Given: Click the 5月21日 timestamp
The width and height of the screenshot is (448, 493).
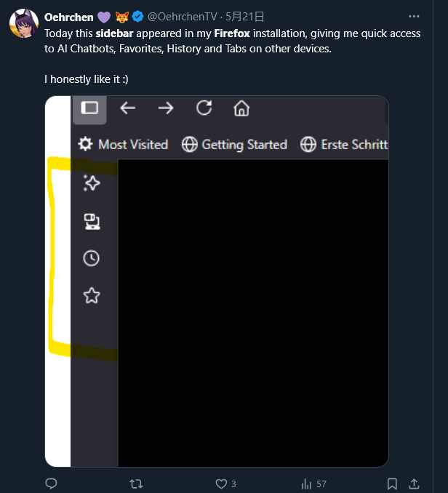Looking at the screenshot, I should (x=245, y=16).
